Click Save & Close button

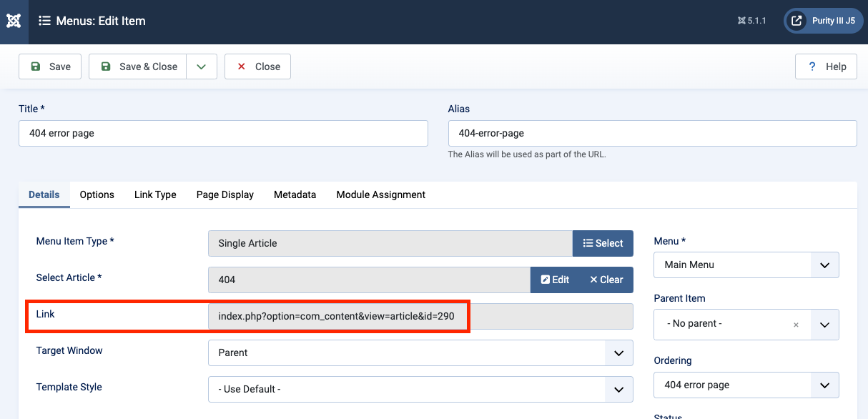(x=138, y=66)
